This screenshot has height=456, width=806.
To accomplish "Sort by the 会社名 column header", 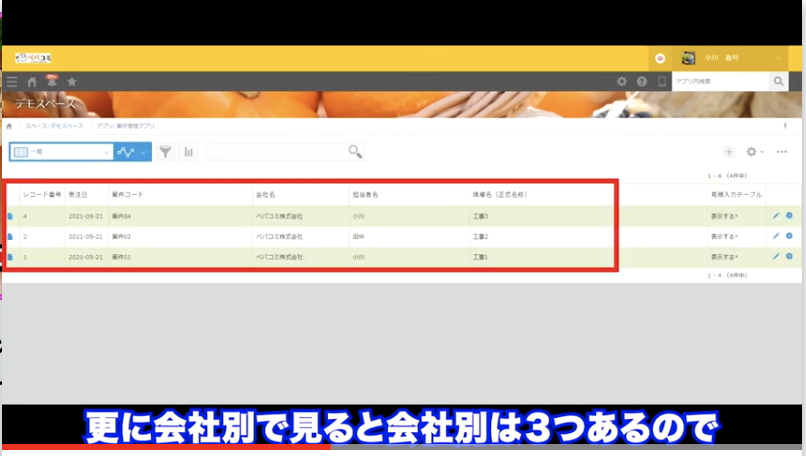I will (266, 194).
